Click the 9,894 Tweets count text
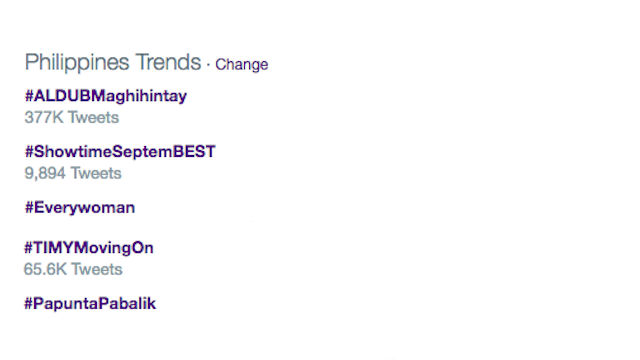This screenshot has height=360, width=640. (73, 173)
